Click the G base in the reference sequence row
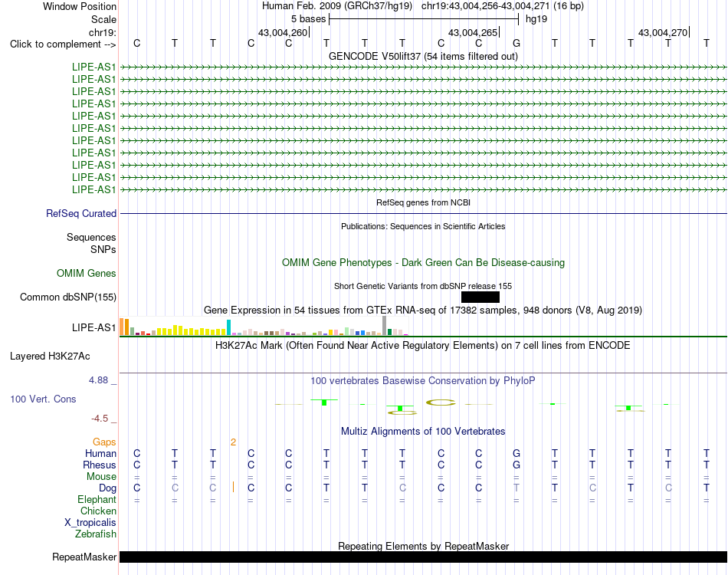728x575 pixels. click(516, 43)
